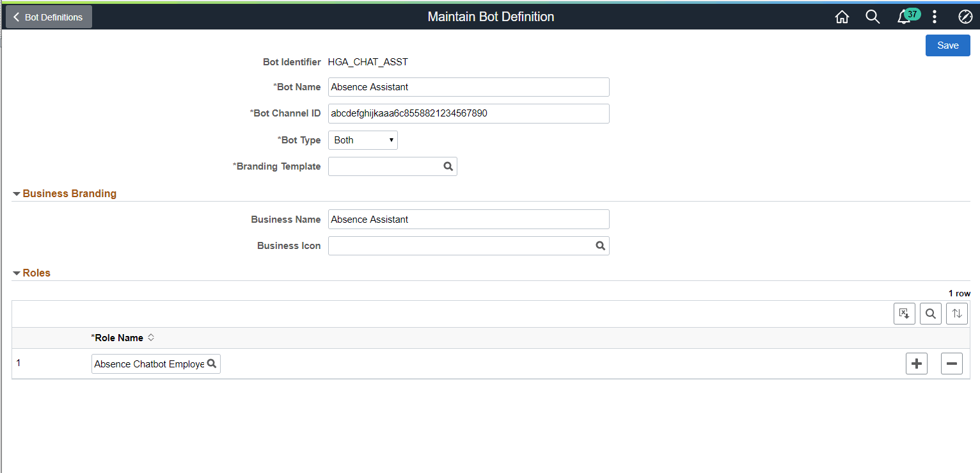980x473 pixels.
Task: Collapse the Roles section
Action: click(16, 273)
